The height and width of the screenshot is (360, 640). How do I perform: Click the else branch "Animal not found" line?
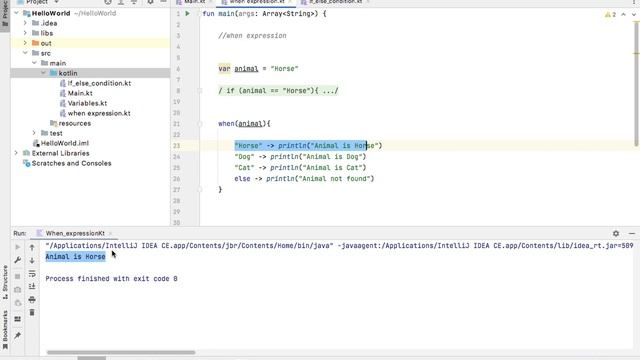click(x=304, y=179)
